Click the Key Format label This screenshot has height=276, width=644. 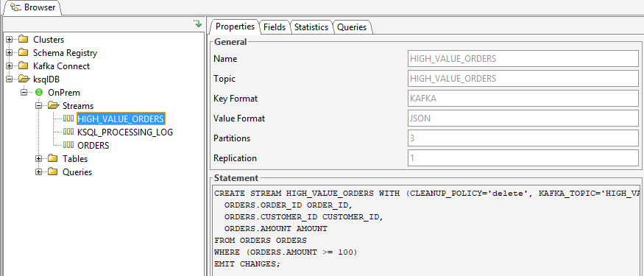click(236, 99)
